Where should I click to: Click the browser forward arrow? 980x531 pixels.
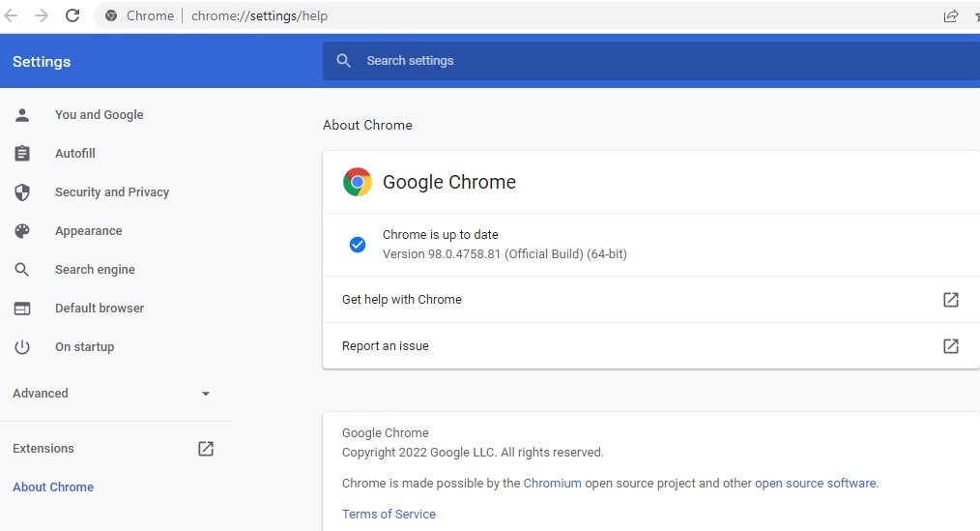point(42,15)
